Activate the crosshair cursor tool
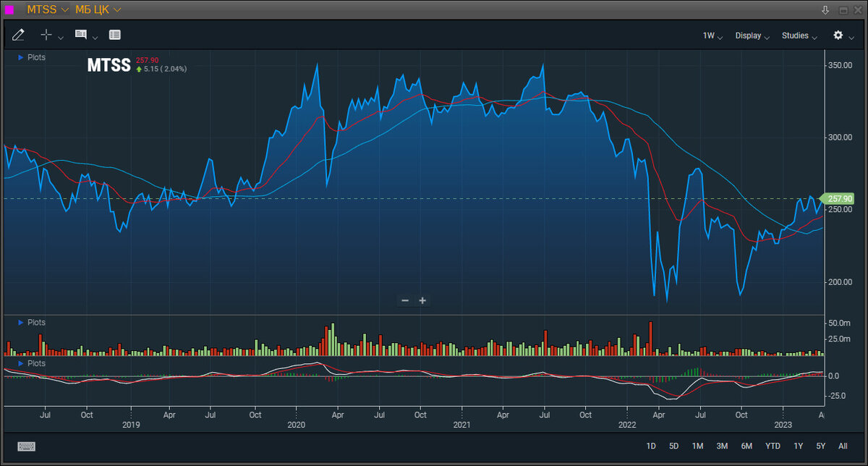The image size is (868, 466). pos(46,35)
